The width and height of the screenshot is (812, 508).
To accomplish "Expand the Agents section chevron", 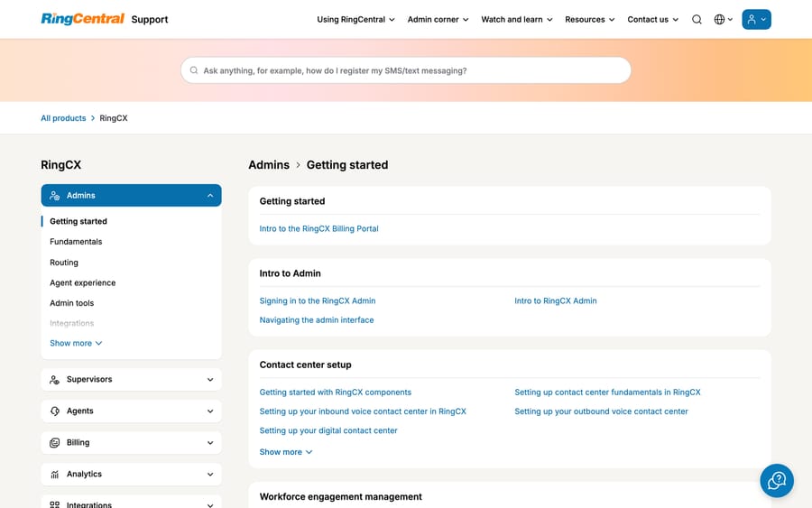I will tap(210, 411).
